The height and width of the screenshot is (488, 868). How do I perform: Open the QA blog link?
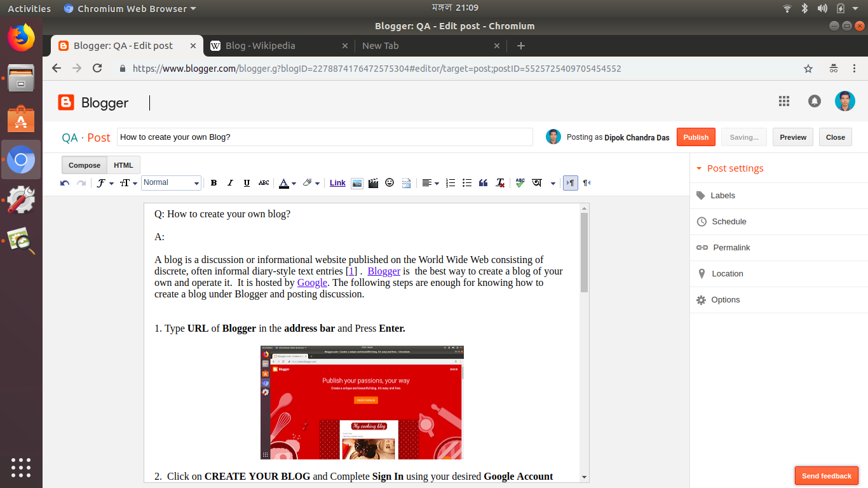coord(70,138)
